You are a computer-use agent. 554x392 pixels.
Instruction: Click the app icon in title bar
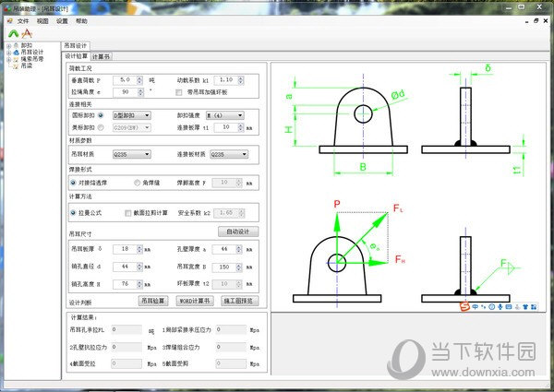(x=7, y=6)
